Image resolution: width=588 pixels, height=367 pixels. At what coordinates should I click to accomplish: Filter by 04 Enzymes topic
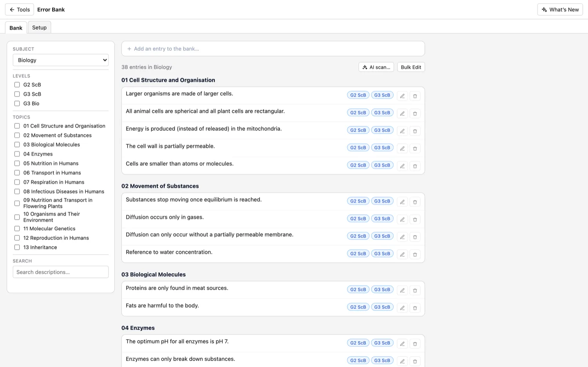pos(17,154)
